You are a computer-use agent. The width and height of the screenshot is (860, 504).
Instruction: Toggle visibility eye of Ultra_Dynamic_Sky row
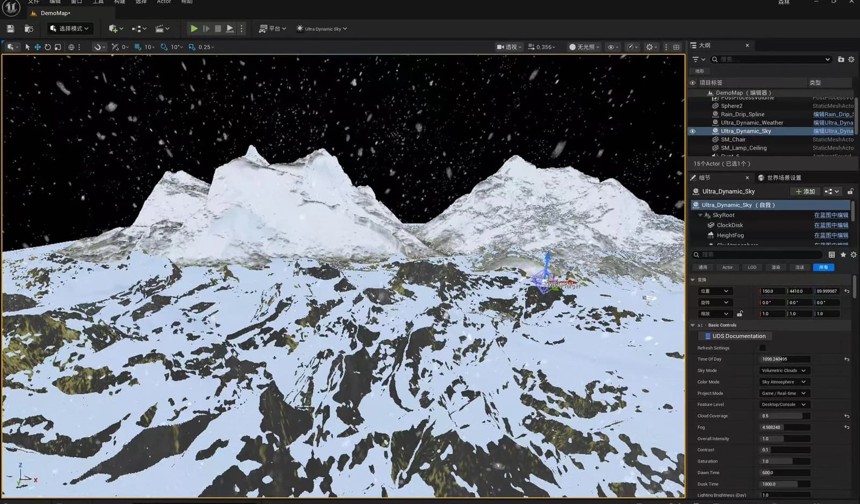click(x=692, y=131)
